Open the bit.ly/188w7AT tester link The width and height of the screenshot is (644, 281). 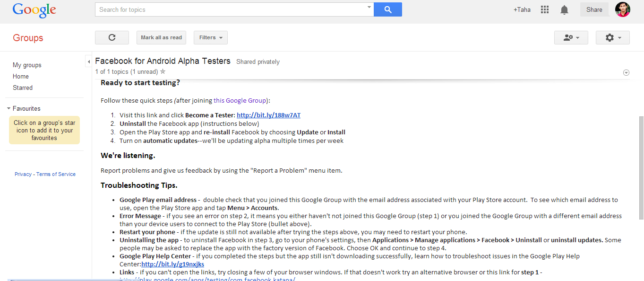point(268,115)
